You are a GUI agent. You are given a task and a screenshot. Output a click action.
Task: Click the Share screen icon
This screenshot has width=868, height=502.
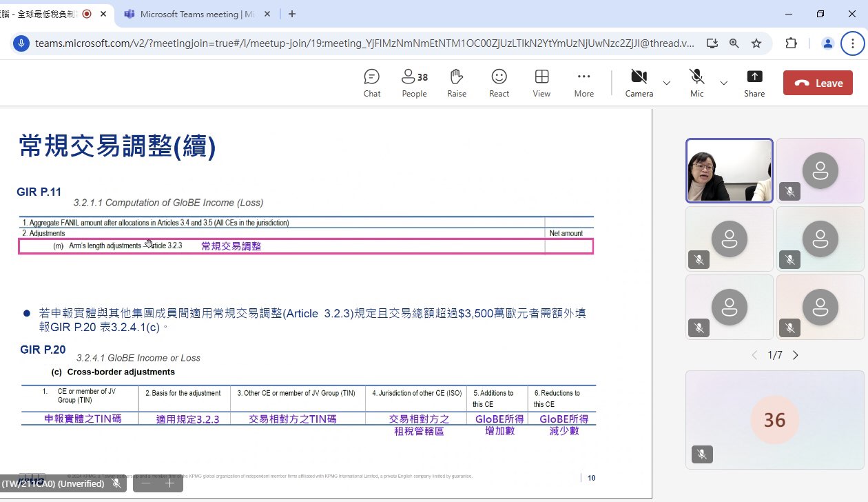[x=754, y=83]
